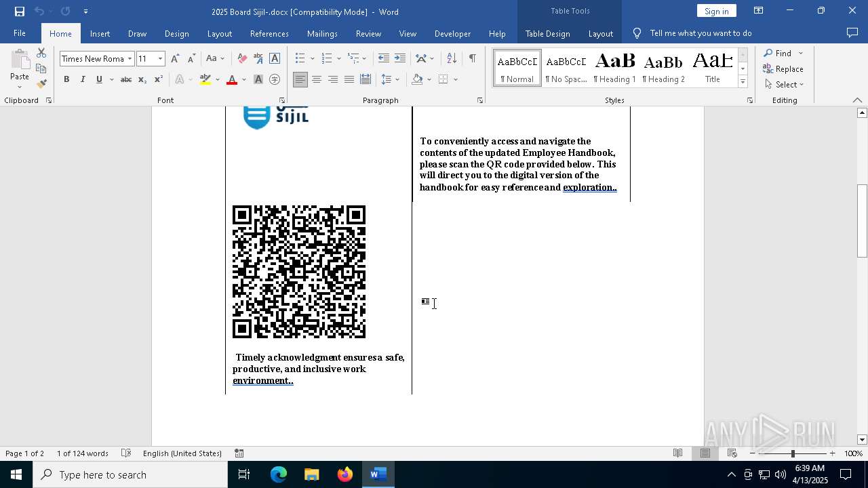Click the vertical scrollbar thumb

pyautogui.click(x=862, y=221)
